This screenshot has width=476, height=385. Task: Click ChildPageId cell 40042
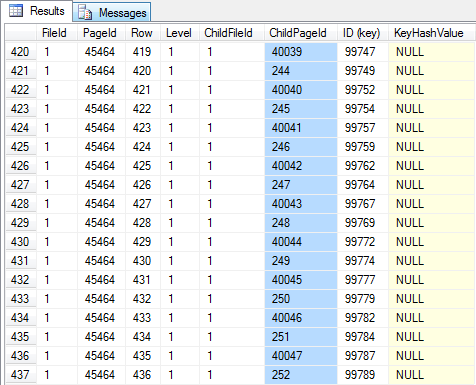[x=301, y=166]
